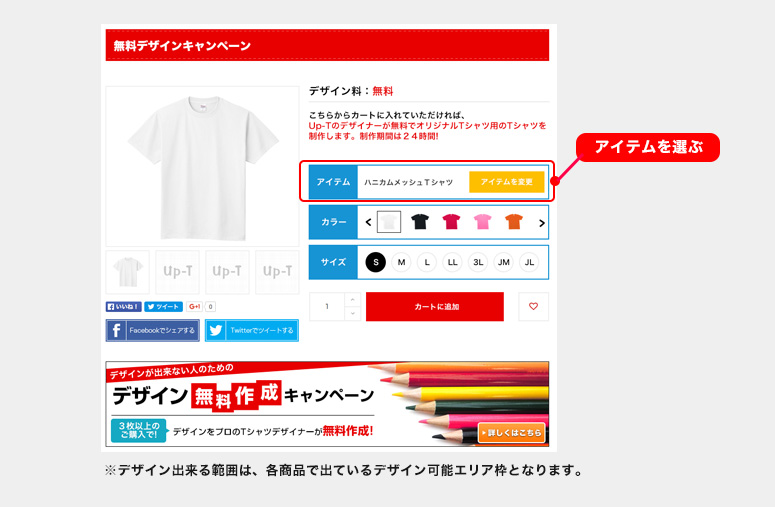775x507 pixels.
Task: Select size M
Action: [x=401, y=262]
